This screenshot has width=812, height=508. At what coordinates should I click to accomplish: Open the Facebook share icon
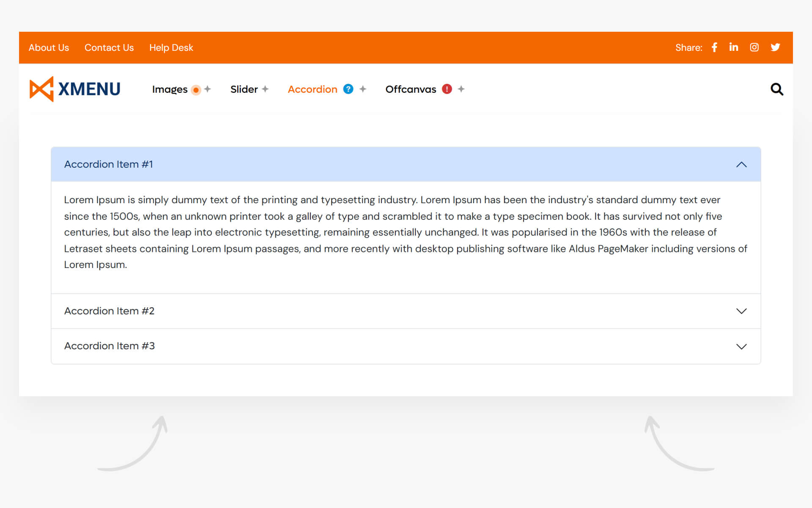point(714,47)
